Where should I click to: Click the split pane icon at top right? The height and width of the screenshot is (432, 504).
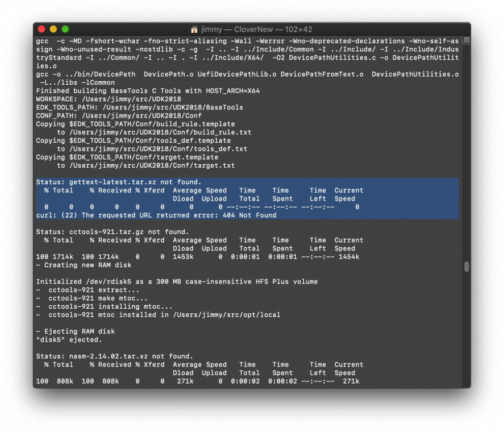[x=467, y=40]
